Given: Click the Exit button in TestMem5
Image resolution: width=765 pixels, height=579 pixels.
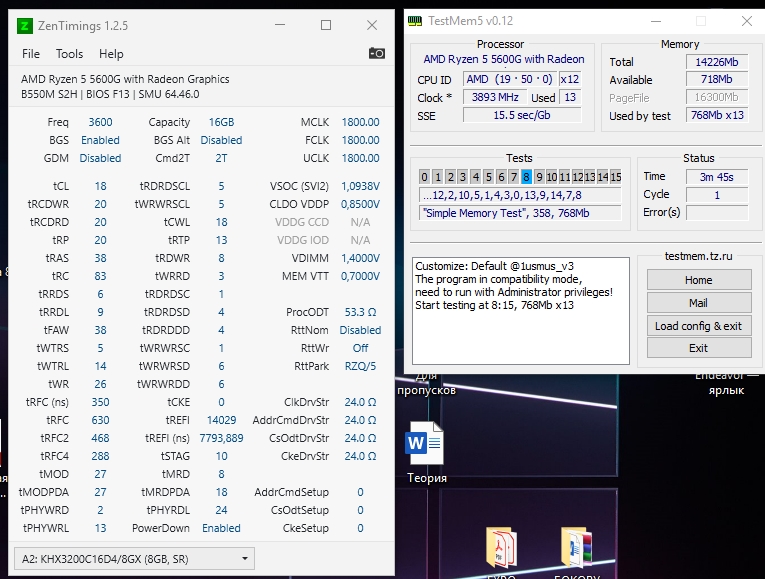Looking at the screenshot, I should click(699, 348).
